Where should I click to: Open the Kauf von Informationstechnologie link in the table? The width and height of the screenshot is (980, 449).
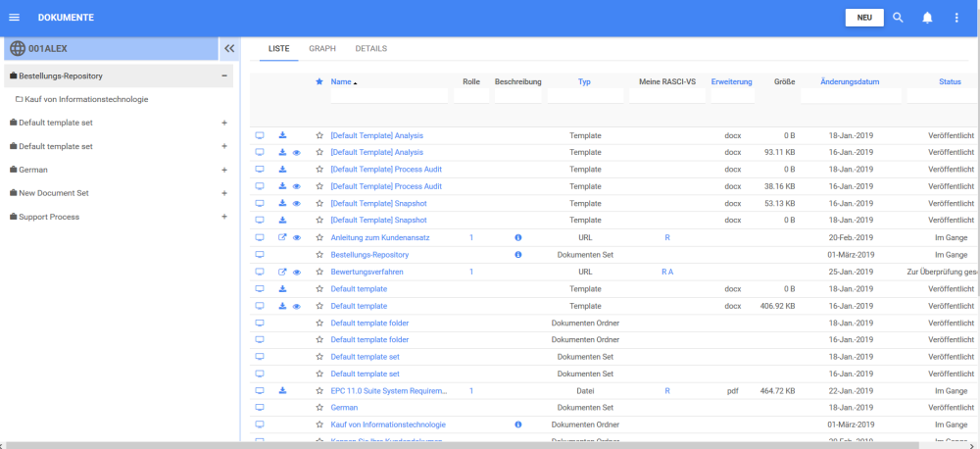coord(388,424)
